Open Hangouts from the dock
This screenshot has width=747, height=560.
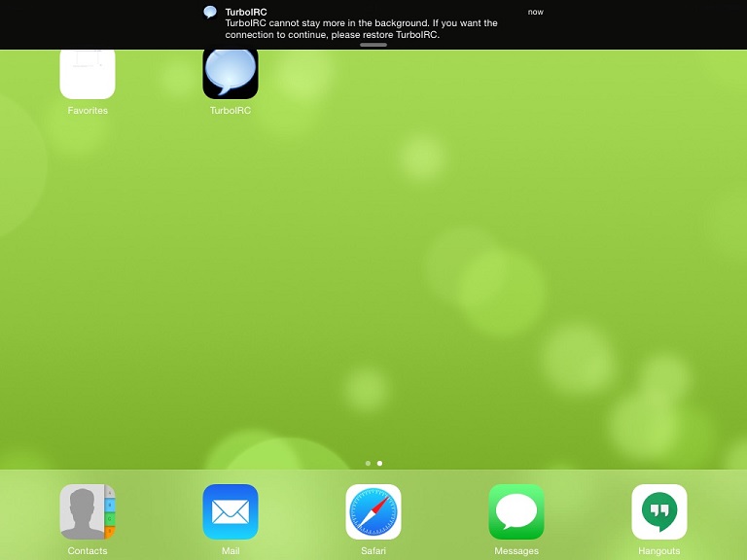pyautogui.click(x=658, y=511)
